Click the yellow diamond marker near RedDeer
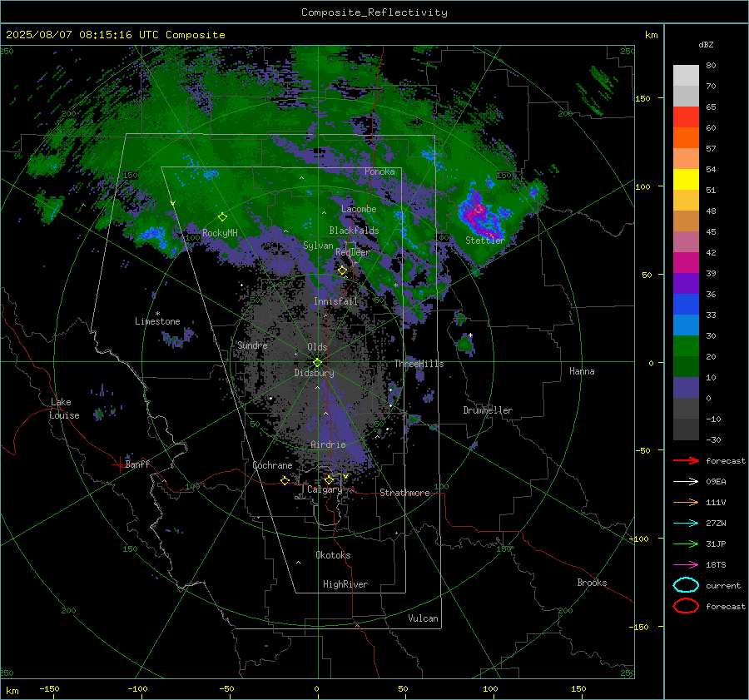This screenshot has width=749, height=700. (342, 271)
